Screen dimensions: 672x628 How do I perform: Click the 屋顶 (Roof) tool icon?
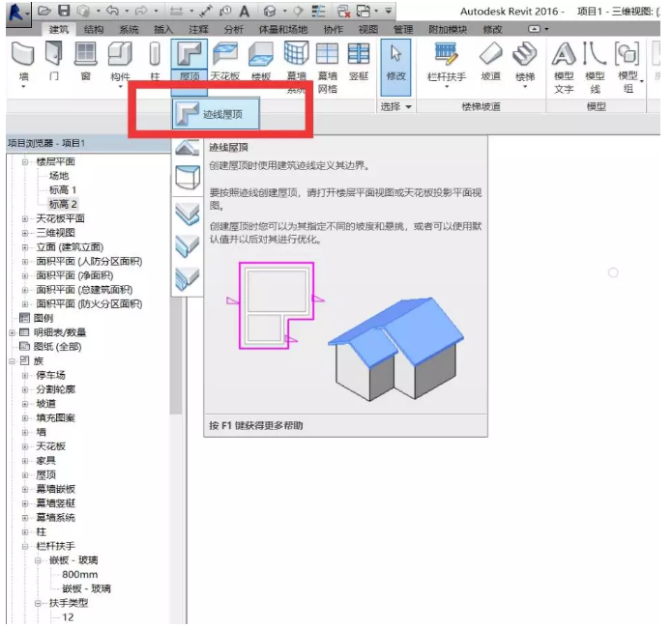coord(189,54)
